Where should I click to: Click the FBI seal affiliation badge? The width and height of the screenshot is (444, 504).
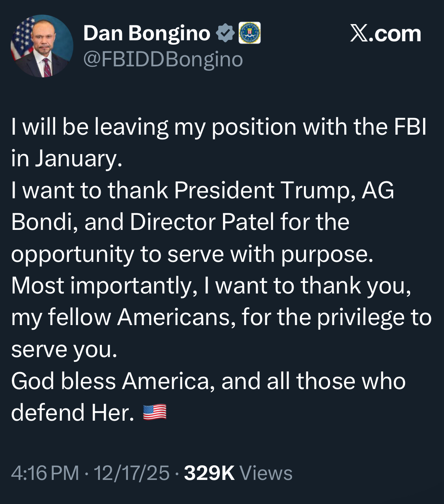pyautogui.click(x=249, y=33)
